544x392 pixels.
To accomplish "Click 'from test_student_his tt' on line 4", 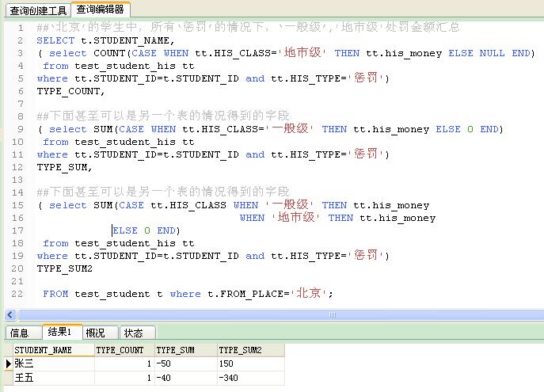I will (119, 66).
